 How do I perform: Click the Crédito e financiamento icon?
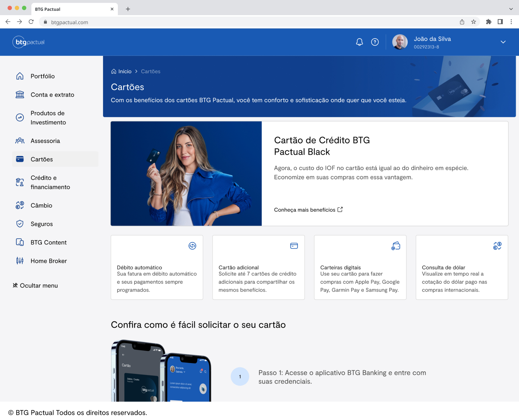point(20,182)
